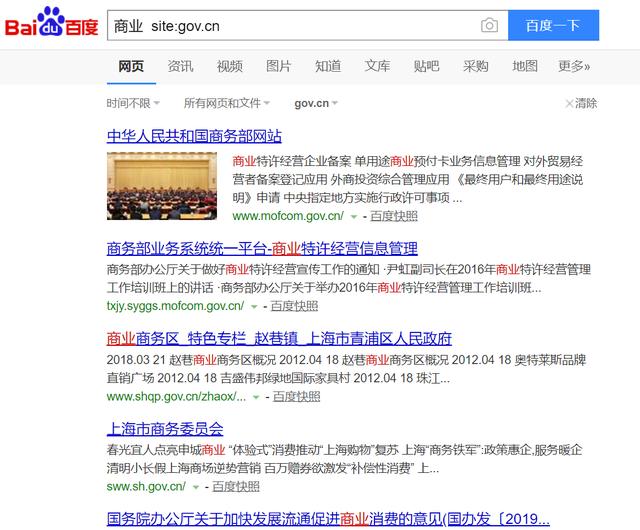Expand arrow next to txjy.syggs.mofcom.gov.cn/
The width and height of the screenshot is (640, 530).
[x=254, y=307]
